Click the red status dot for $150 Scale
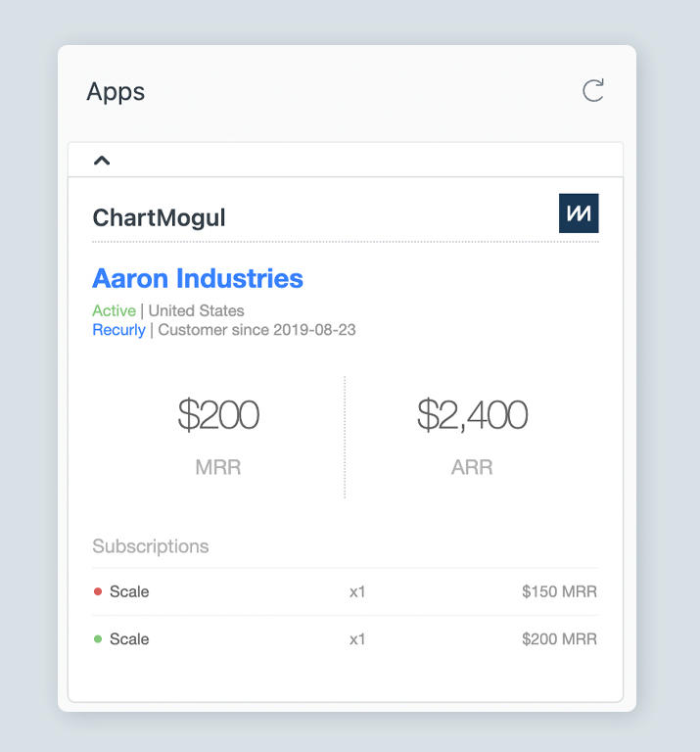The width and height of the screenshot is (700, 752). (98, 591)
